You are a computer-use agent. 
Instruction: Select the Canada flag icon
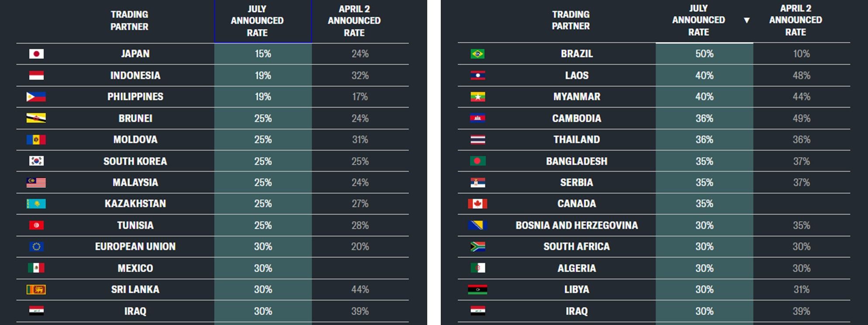477,204
